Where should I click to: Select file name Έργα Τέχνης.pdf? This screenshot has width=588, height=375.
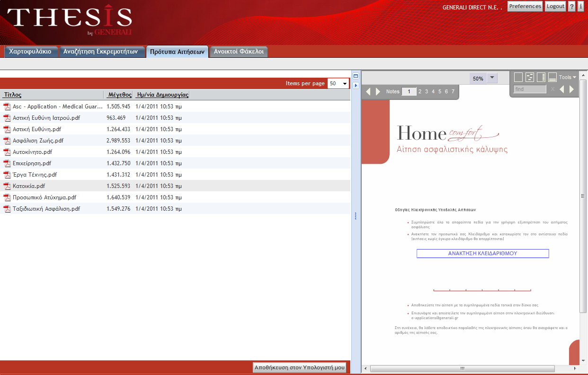point(35,175)
